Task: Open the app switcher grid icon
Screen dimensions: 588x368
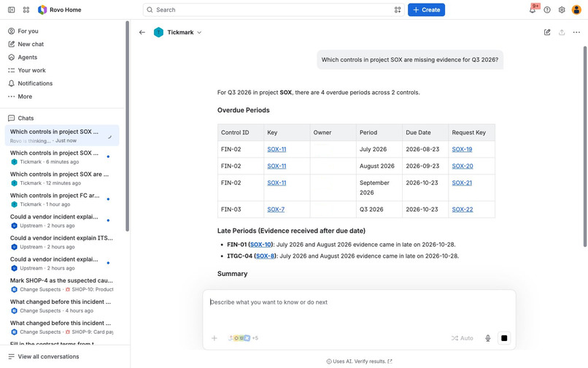Action: tap(26, 9)
